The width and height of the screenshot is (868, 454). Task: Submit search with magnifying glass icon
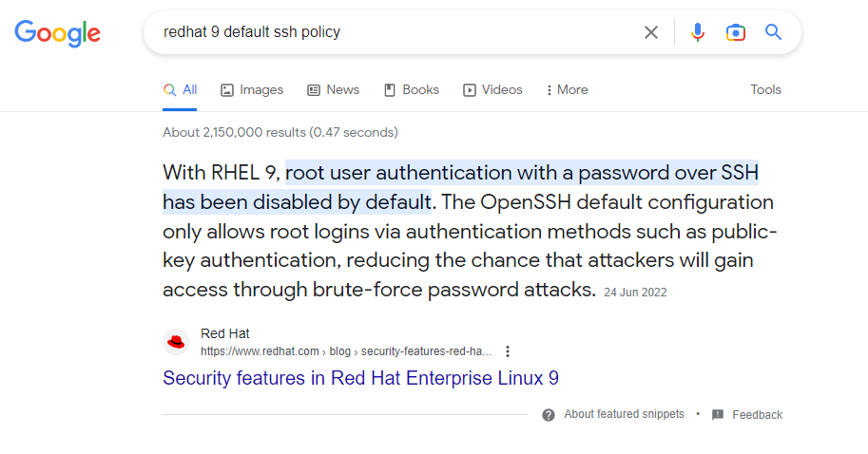point(773,32)
